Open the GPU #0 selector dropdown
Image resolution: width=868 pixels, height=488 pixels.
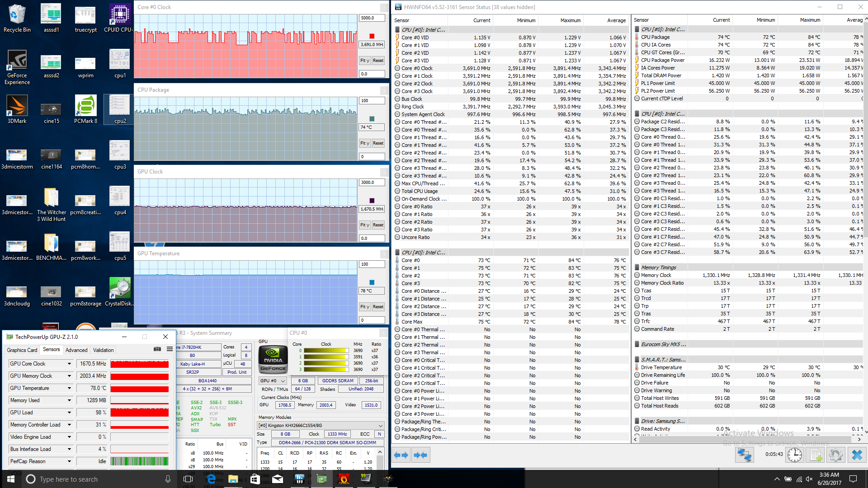(273, 381)
